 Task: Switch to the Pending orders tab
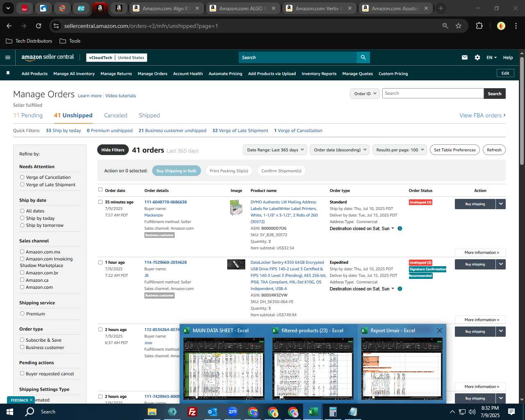(x=28, y=115)
